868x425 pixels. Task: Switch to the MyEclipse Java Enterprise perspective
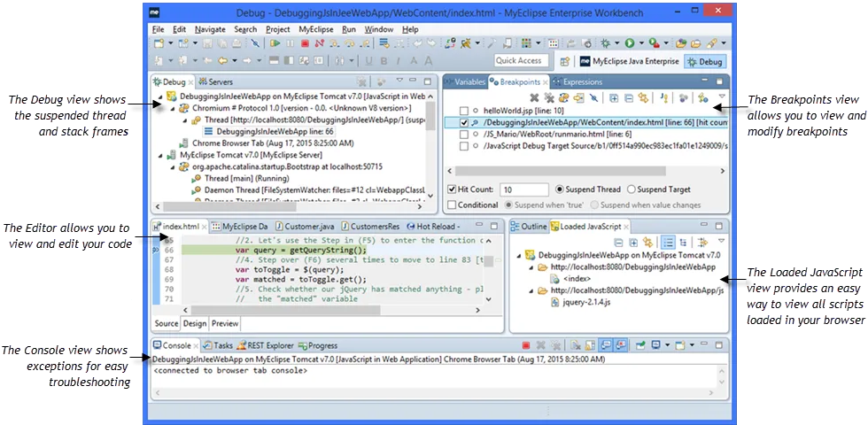point(630,61)
